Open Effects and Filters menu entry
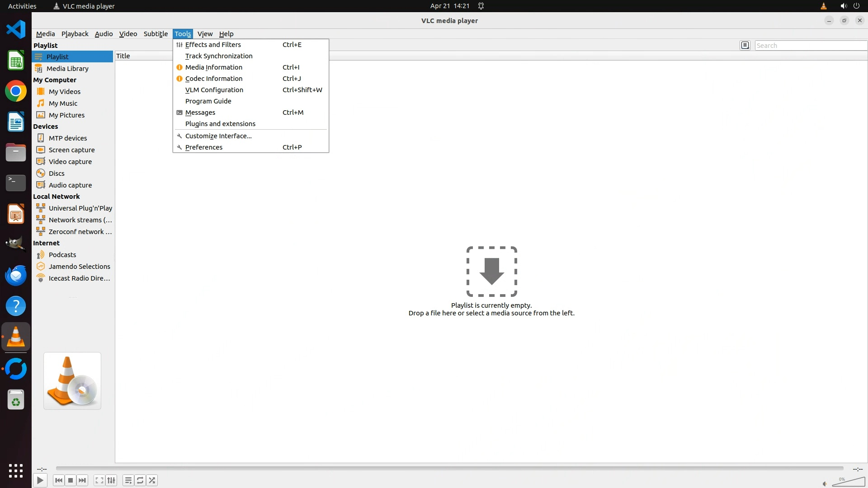 click(213, 45)
